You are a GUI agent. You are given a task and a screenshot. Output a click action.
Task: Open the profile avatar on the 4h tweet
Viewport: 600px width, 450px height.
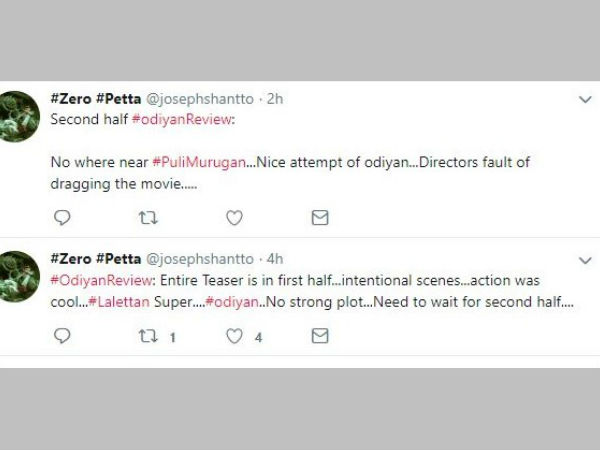click(x=20, y=276)
